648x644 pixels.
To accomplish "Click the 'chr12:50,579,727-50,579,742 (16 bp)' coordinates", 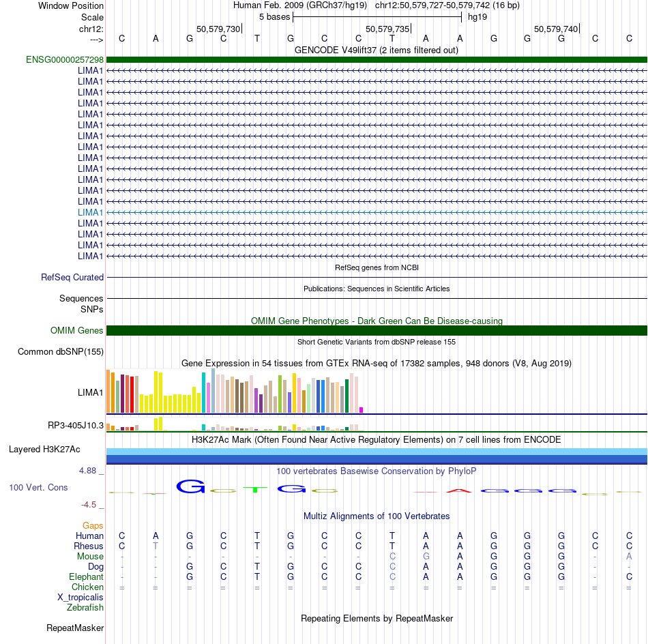I will [447, 5].
